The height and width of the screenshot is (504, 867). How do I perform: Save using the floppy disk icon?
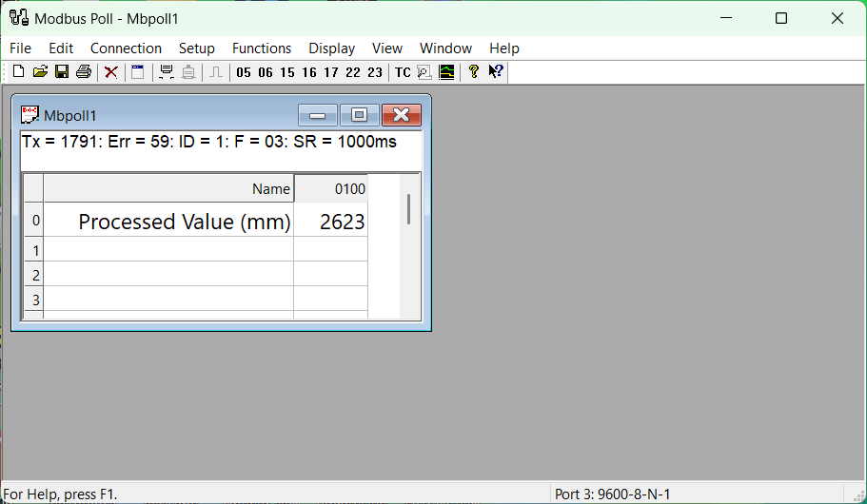[62, 72]
